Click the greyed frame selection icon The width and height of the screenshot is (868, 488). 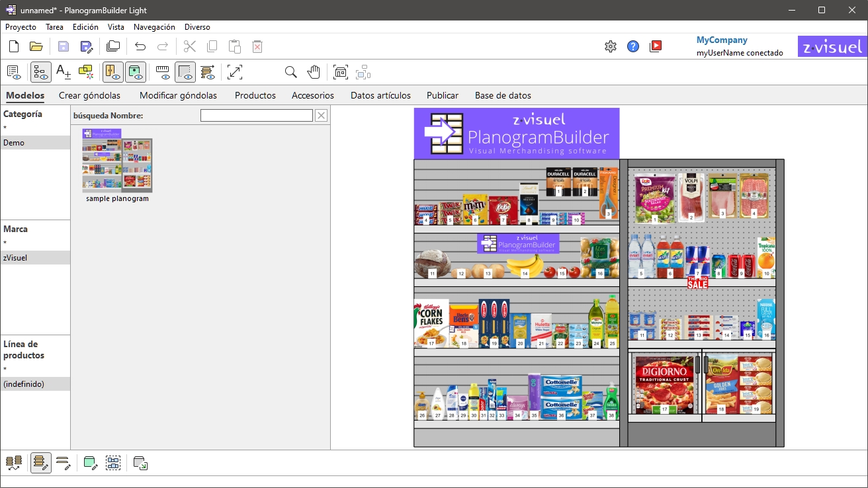click(363, 72)
